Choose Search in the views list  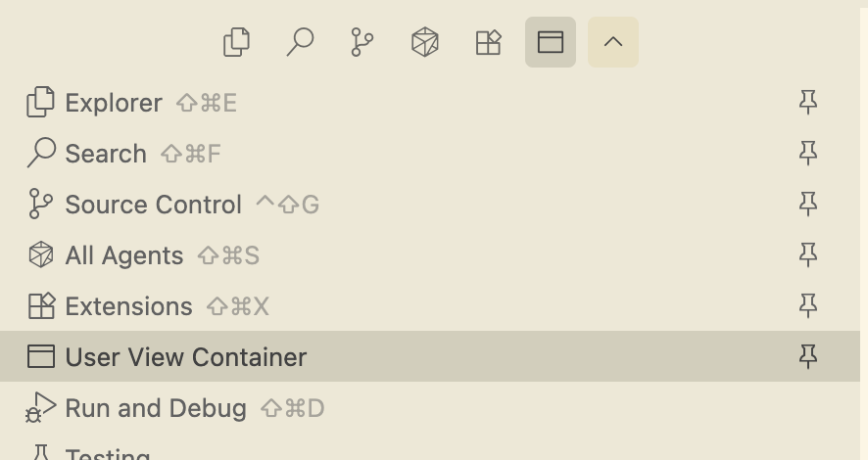[x=106, y=154]
